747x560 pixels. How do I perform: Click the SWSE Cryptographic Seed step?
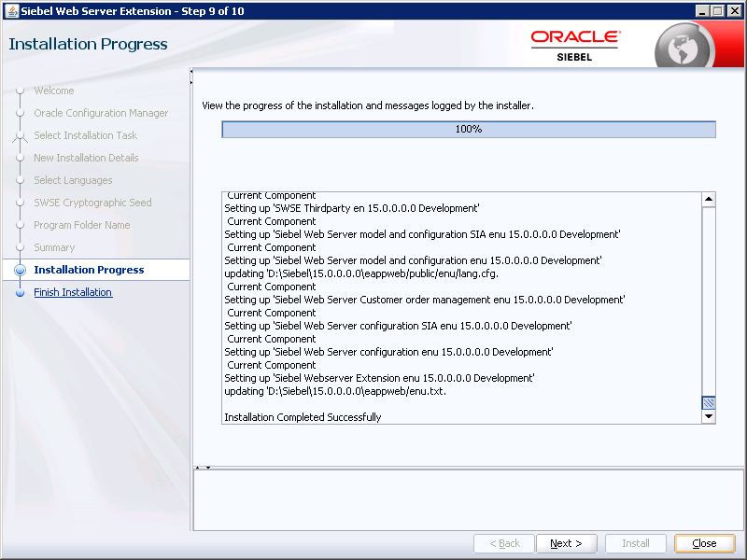[92, 203]
